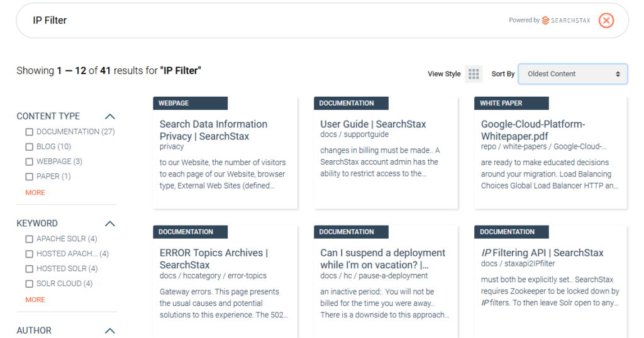Image resolution: width=644 pixels, height=338 pixels.
Task: Open the IP Filtering API result
Action: click(542, 253)
